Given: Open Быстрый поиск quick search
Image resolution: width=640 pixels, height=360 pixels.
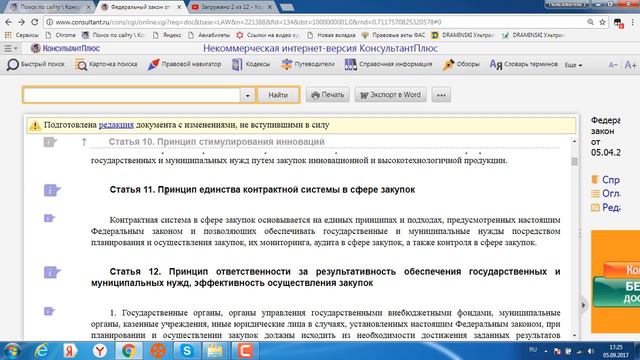Looking at the screenshot, I should [x=36, y=64].
